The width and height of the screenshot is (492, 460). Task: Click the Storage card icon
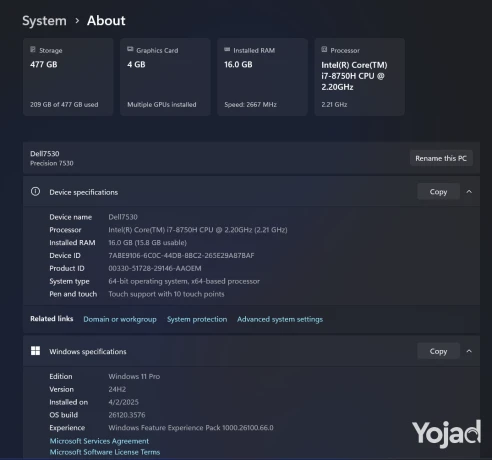point(33,50)
